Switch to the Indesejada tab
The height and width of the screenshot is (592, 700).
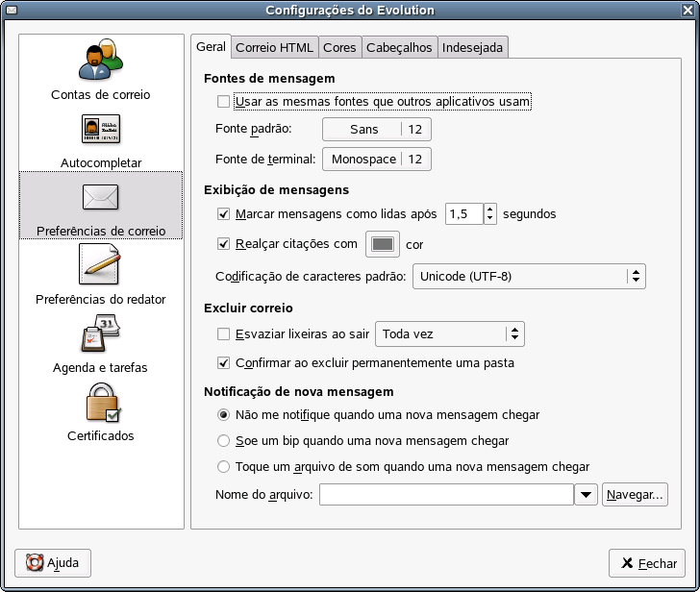click(x=472, y=47)
